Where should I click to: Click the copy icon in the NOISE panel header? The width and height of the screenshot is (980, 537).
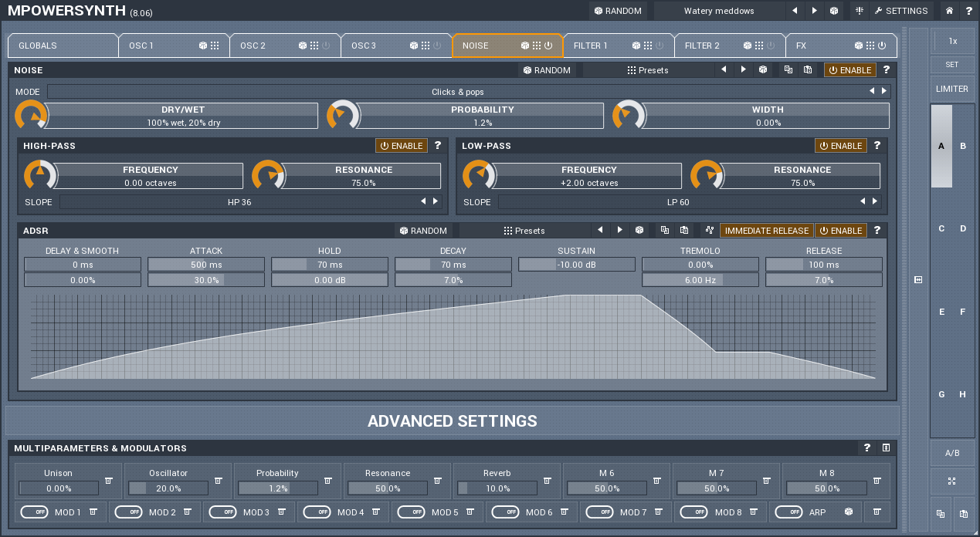(x=789, y=69)
